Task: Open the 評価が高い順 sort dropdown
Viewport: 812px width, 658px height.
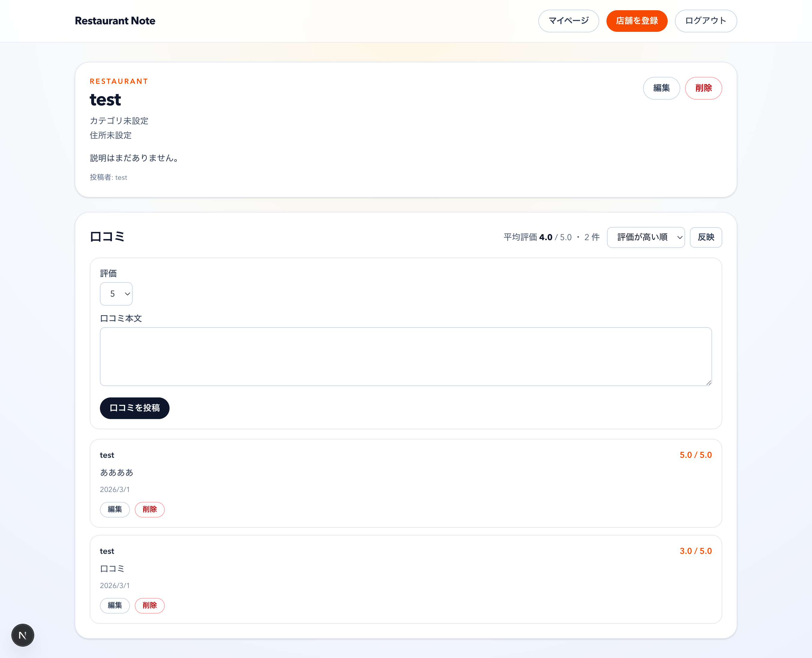Action: (x=645, y=237)
